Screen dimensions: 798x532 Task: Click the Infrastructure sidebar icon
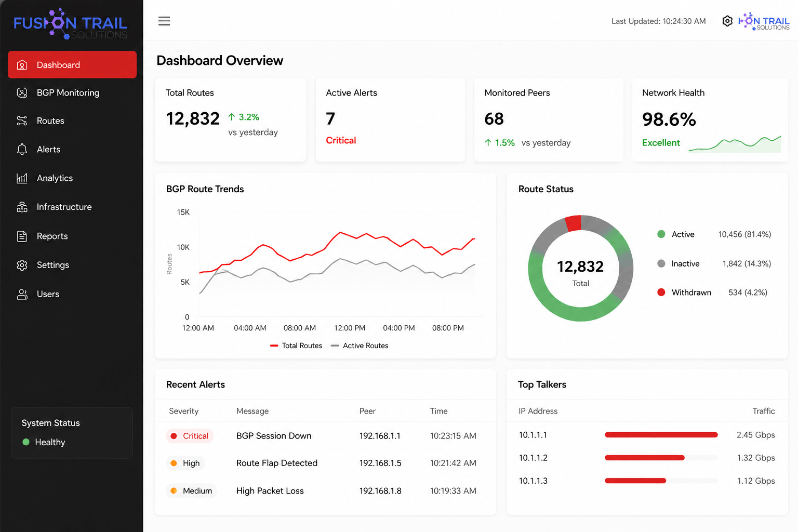(22, 207)
